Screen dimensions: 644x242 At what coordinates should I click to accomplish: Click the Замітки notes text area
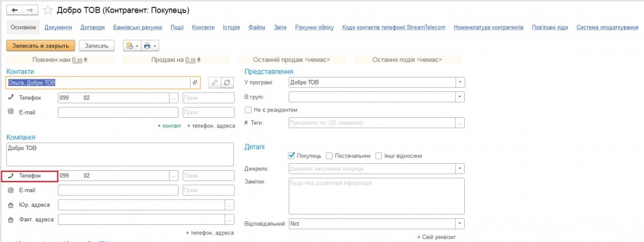(x=377, y=196)
